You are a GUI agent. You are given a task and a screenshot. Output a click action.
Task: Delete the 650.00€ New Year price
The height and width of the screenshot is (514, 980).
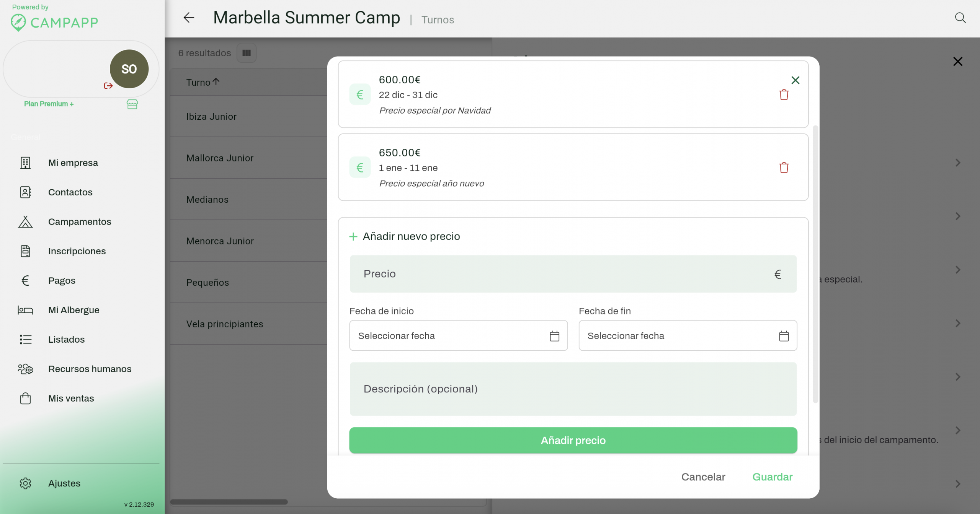(x=784, y=168)
